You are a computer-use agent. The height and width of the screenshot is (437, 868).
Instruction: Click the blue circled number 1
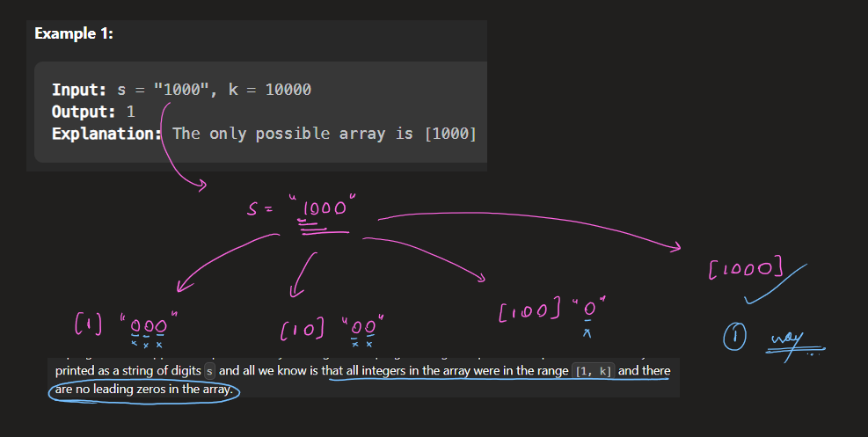click(x=734, y=337)
